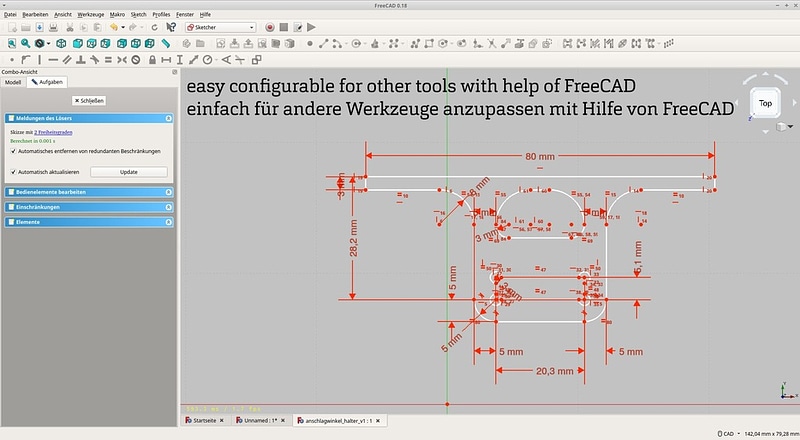Collapse the Meldungen des Lösers panel
Screen dimensions: 800x440
click(x=168, y=118)
